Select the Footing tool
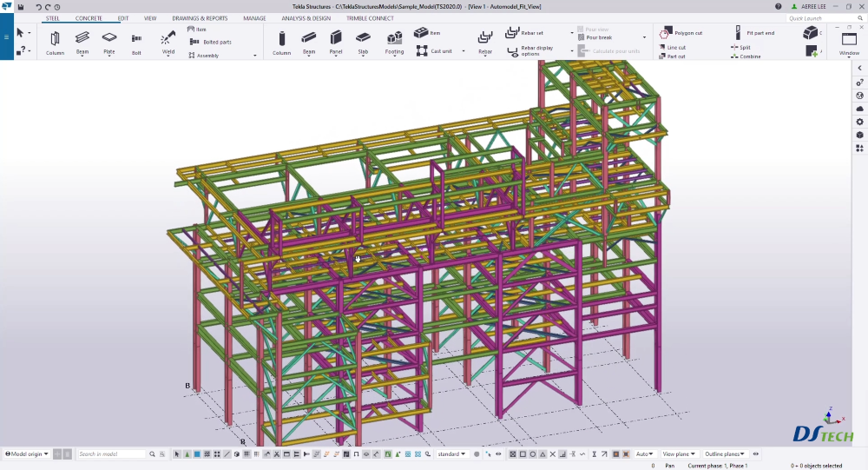The height and width of the screenshot is (470, 868). pos(394,43)
